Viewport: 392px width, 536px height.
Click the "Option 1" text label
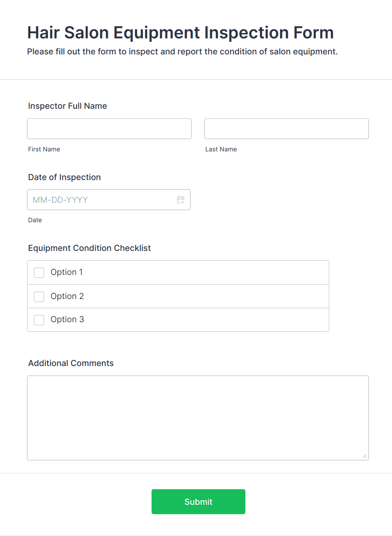[67, 272]
